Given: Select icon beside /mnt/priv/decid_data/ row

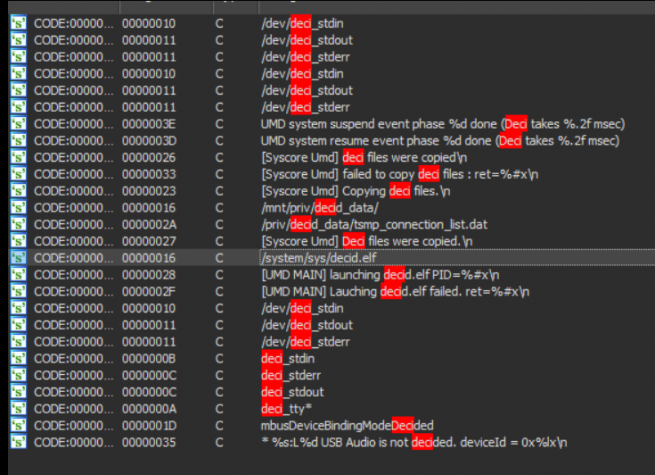Looking at the screenshot, I should (17, 207).
